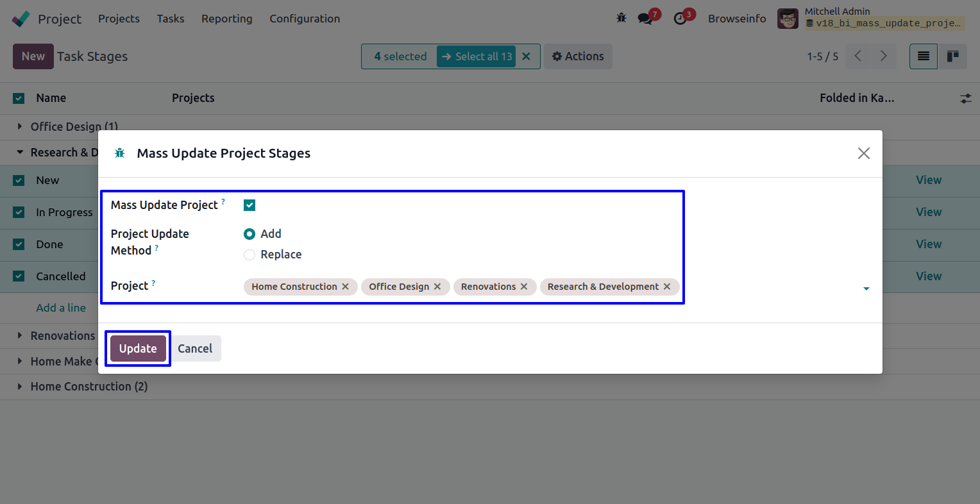Remove the Renovations tag from Project field

coord(524,287)
